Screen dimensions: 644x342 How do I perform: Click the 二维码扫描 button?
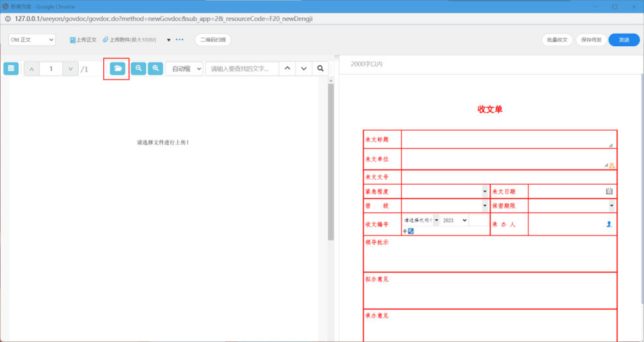[213, 40]
